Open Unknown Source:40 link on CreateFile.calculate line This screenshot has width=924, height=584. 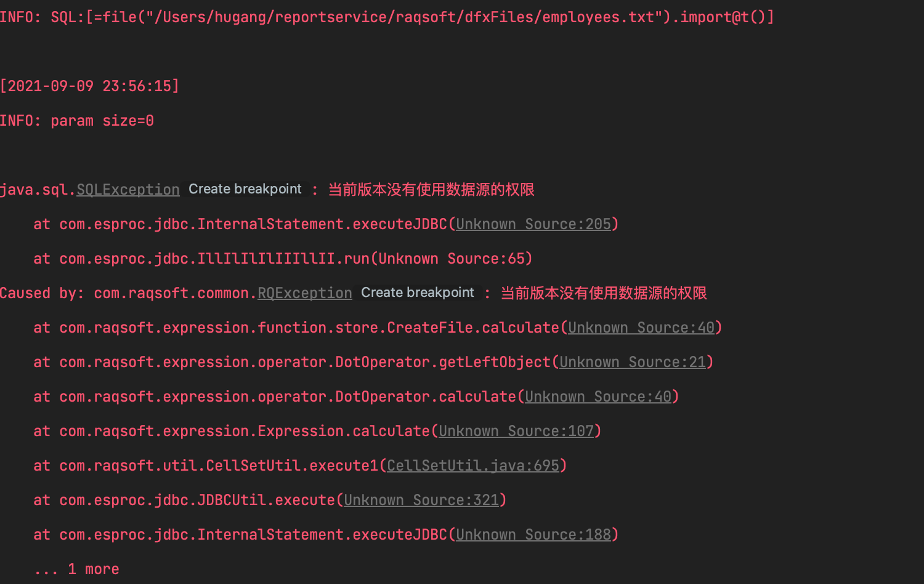[x=641, y=328]
